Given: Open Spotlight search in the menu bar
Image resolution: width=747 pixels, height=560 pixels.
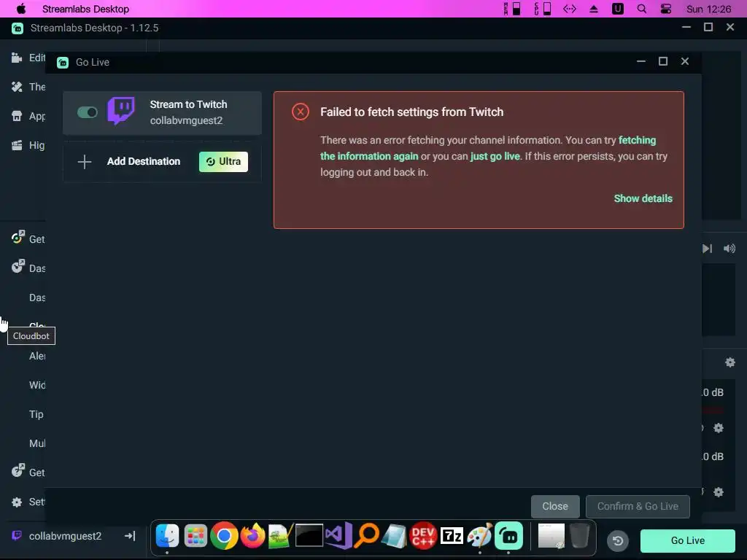Looking at the screenshot, I should click(x=642, y=9).
